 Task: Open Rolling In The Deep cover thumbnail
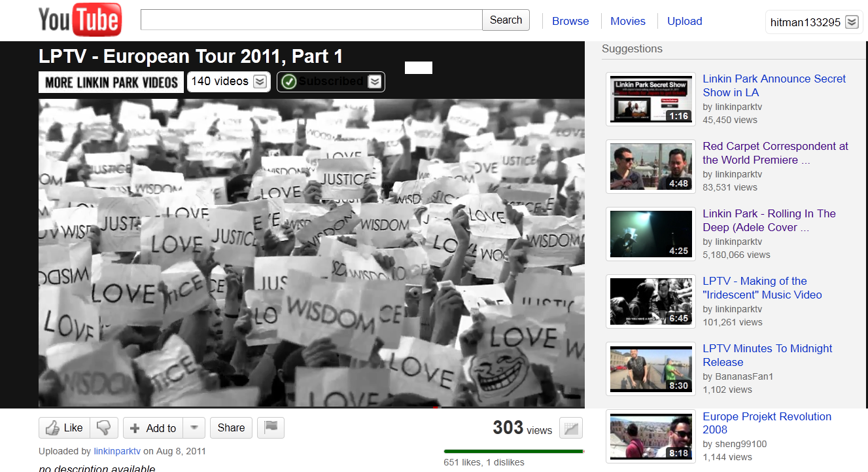pos(651,234)
